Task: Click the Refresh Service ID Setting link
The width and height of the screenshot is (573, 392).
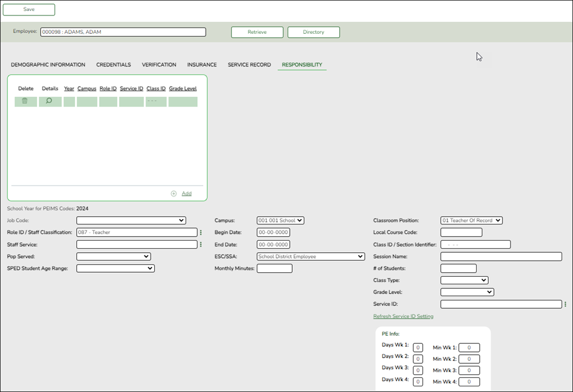Action: pyautogui.click(x=403, y=316)
